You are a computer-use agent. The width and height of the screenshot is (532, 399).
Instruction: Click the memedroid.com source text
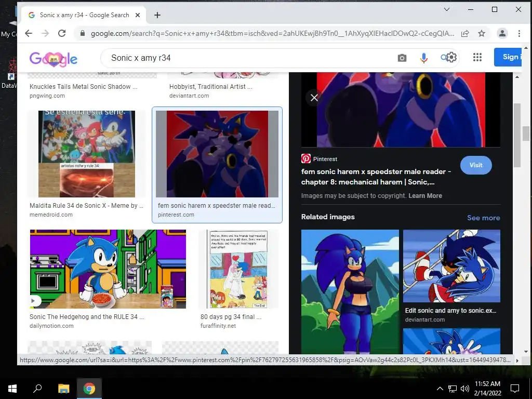(x=51, y=215)
